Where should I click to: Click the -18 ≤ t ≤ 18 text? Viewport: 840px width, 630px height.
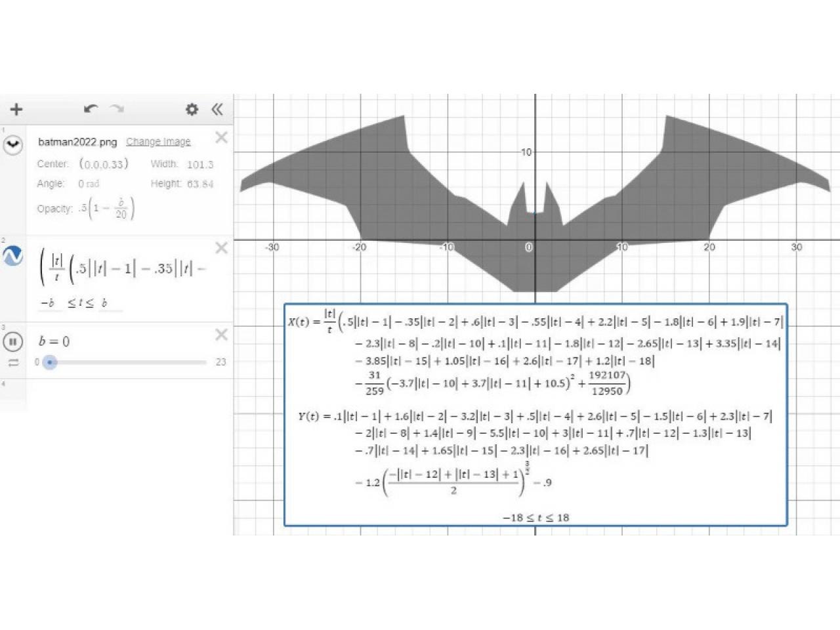click(x=535, y=518)
